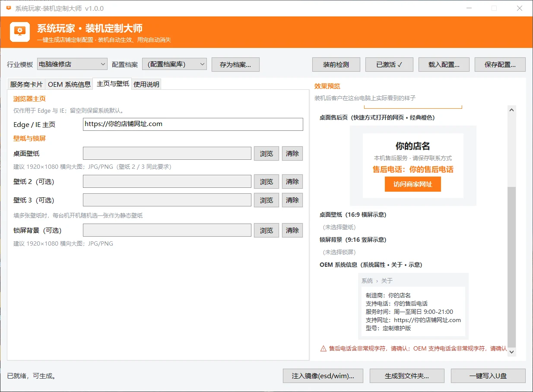
Task: Click the preview scrollbar down arrow
Action: pyautogui.click(x=512, y=352)
